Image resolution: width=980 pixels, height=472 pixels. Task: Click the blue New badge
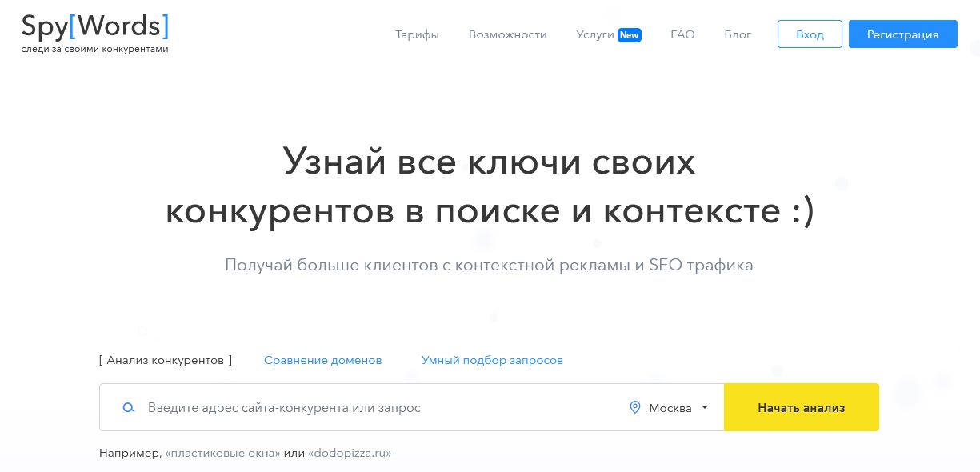pos(630,35)
